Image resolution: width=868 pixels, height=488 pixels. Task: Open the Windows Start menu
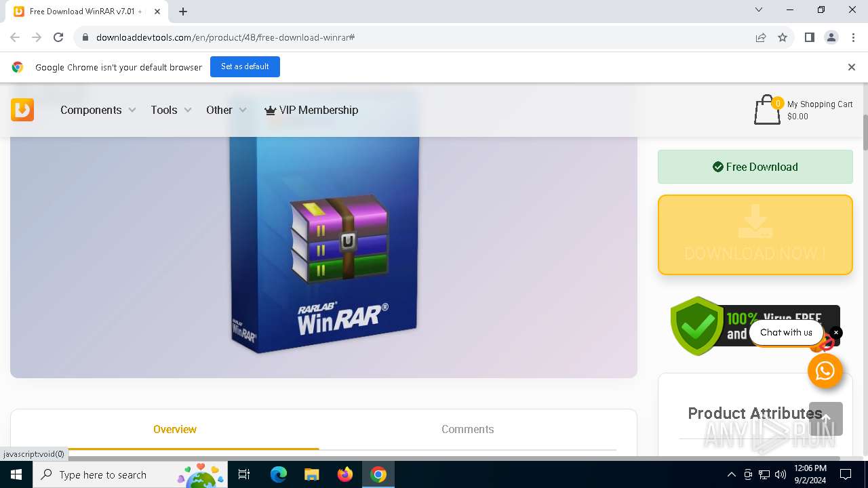click(x=16, y=474)
